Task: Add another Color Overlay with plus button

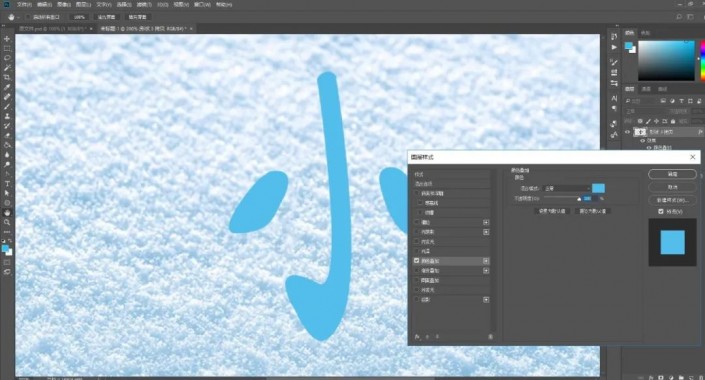Action: click(486, 261)
